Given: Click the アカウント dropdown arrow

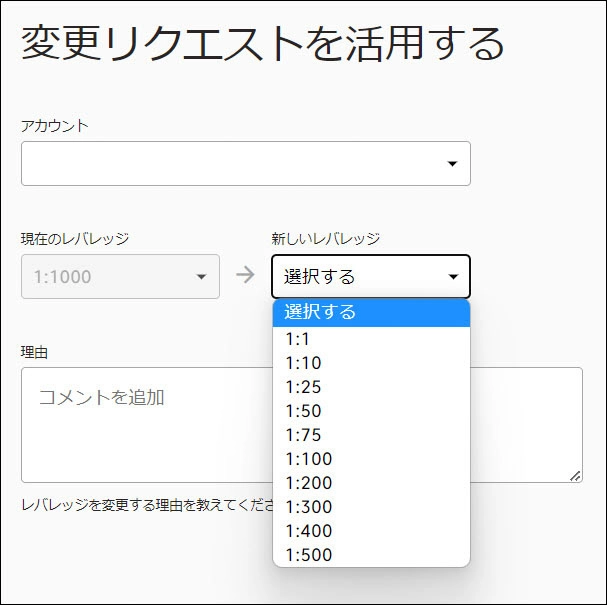Looking at the screenshot, I should click(452, 163).
